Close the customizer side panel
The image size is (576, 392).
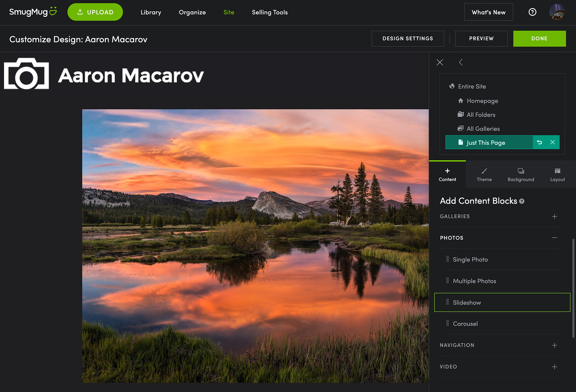click(x=440, y=62)
